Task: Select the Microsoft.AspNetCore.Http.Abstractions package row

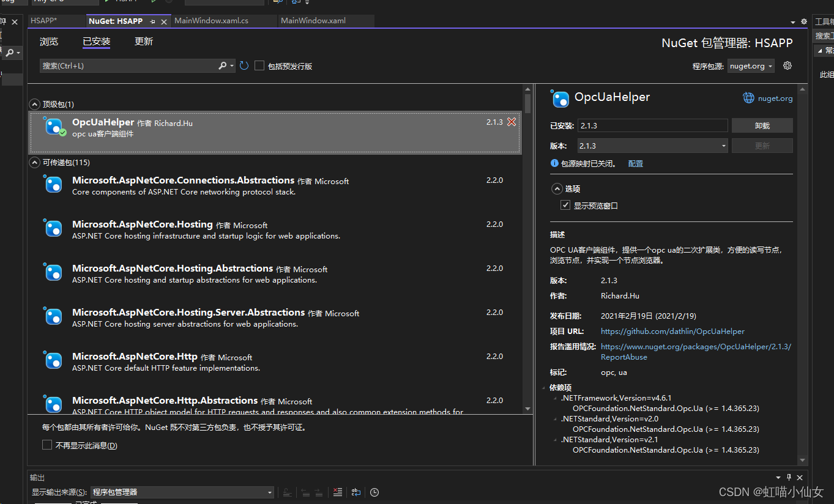Action: [275, 403]
